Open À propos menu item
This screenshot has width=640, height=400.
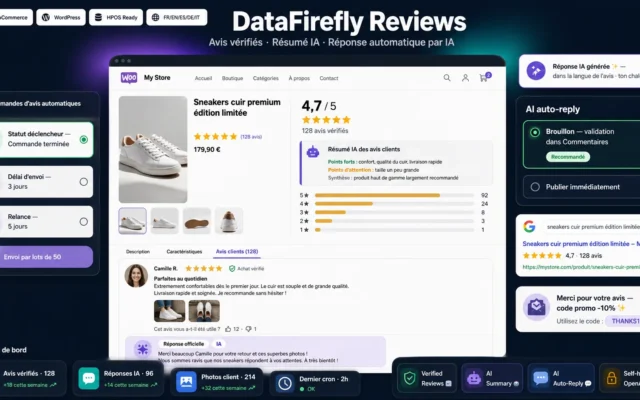299,78
